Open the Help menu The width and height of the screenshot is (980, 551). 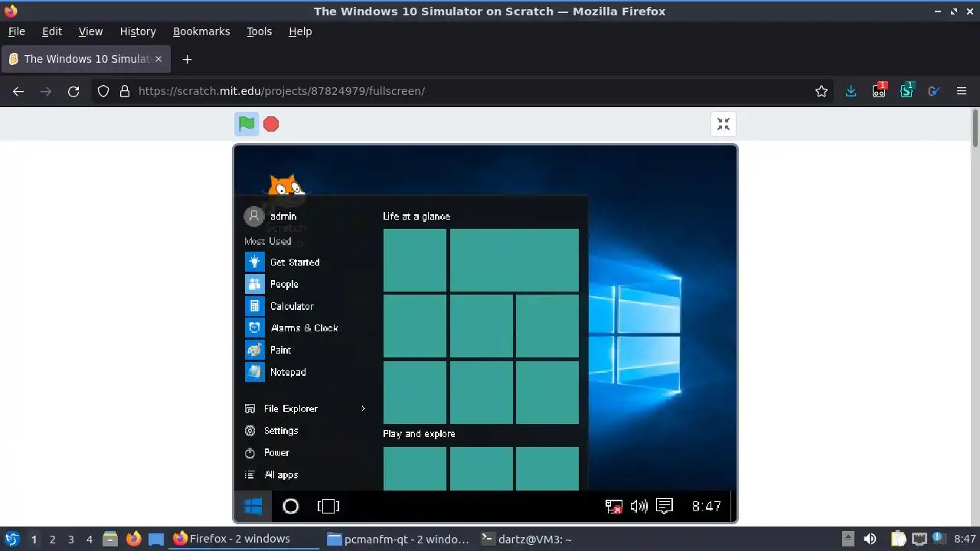point(300,31)
